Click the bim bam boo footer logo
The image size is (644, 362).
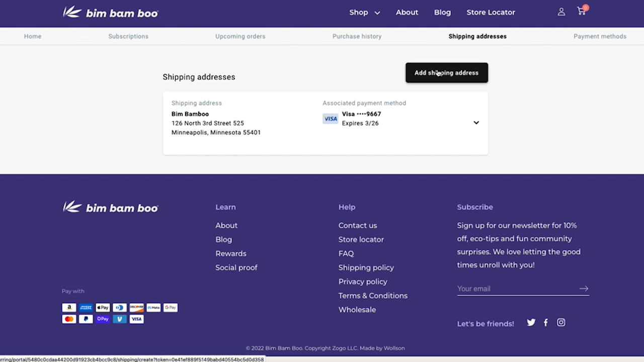click(x=110, y=207)
